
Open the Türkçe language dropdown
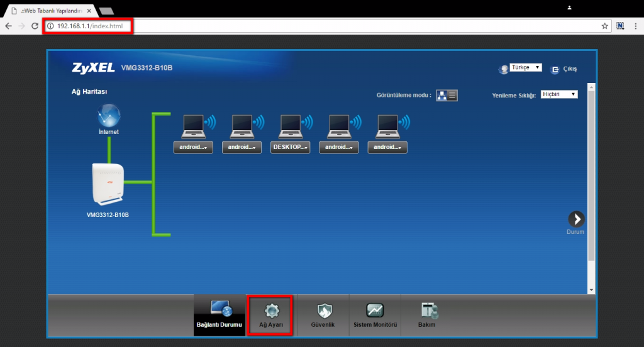point(526,67)
